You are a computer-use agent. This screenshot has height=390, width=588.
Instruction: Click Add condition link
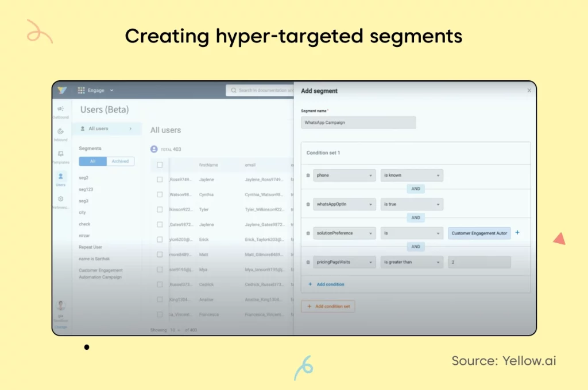coord(326,284)
